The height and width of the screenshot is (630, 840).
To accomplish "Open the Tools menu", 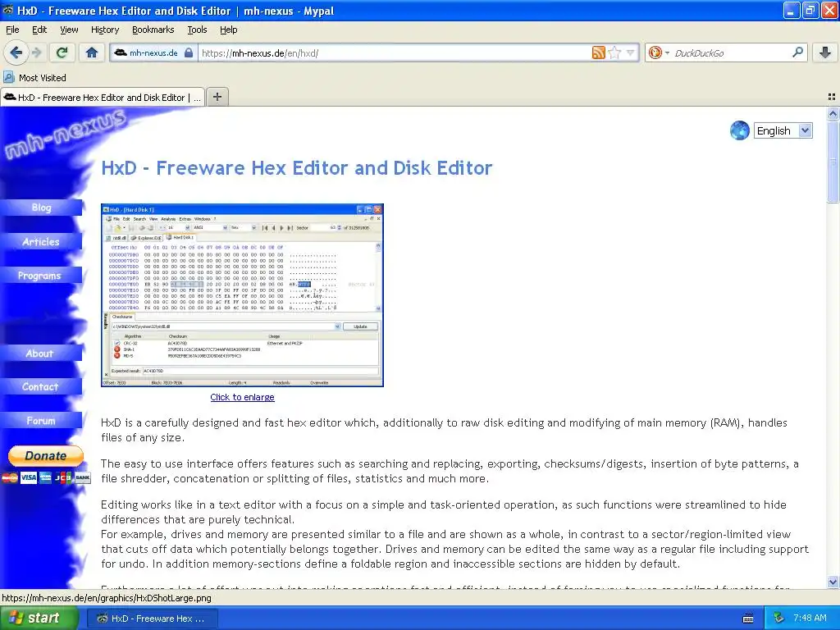I will point(197,30).
